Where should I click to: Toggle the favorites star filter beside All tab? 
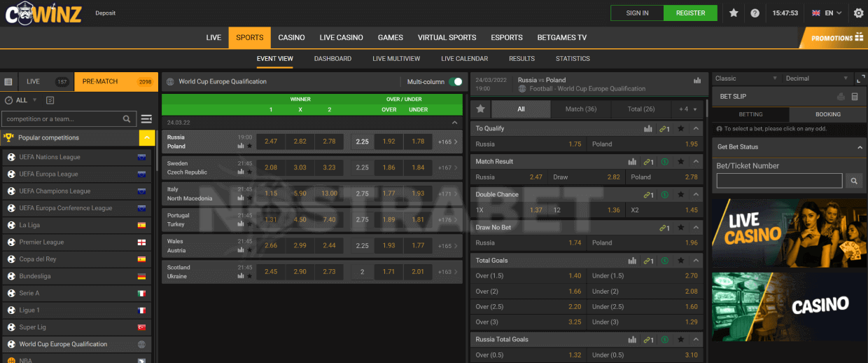click(480, 109)
